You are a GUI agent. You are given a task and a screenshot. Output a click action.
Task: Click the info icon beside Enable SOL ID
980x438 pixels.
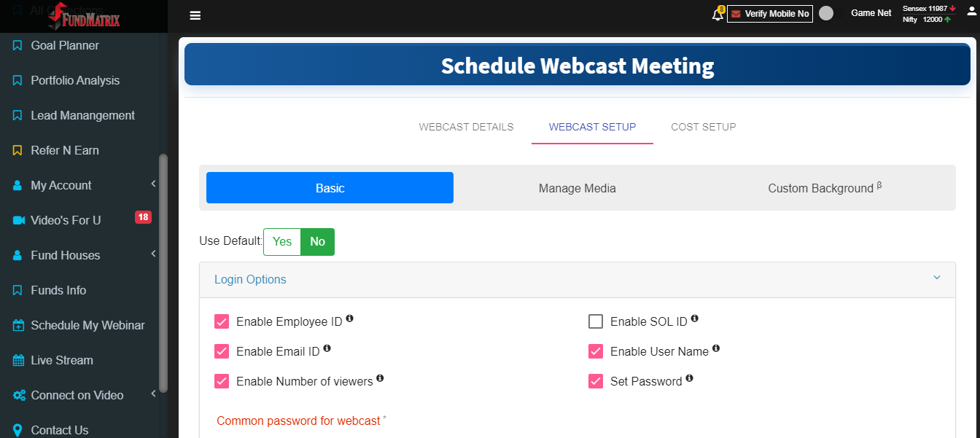pos(695,319)
